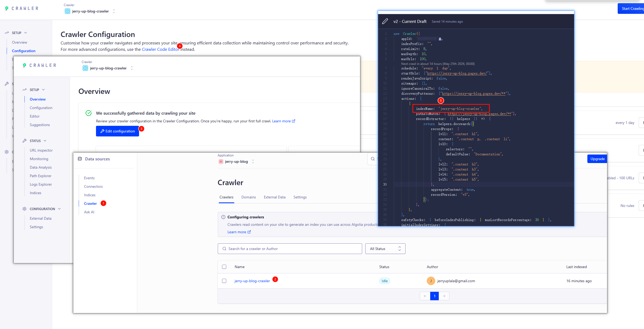Click the SETUP chart icon in the Overview window

24,90
